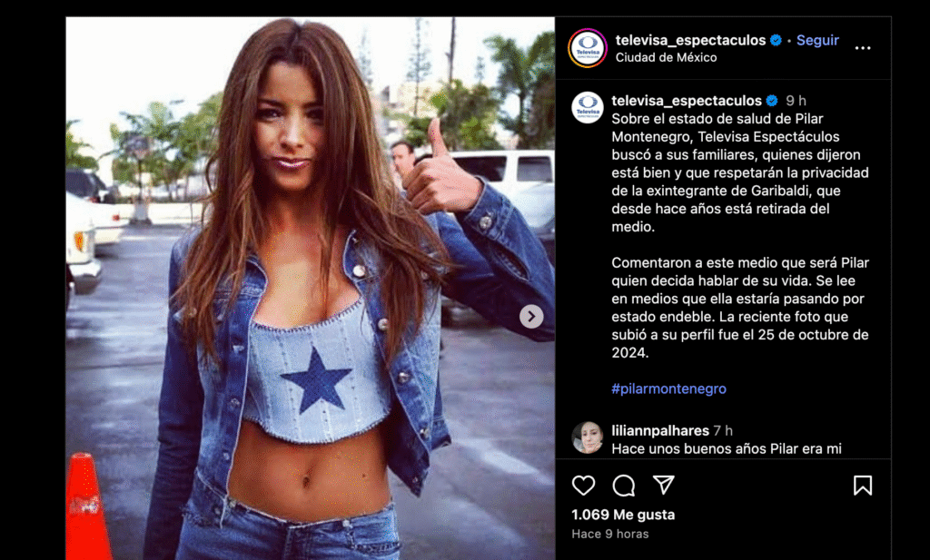
Task: Click Televisa avatar next to caption
Action: (588, 107)
